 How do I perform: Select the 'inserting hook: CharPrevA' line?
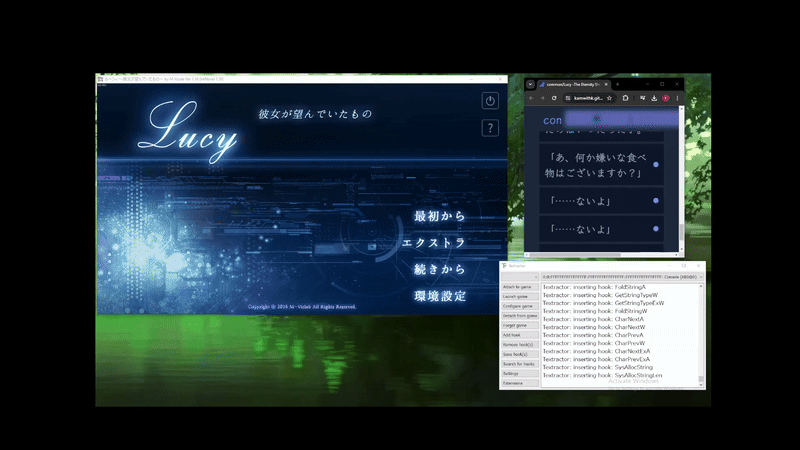[x=593, y=335]
